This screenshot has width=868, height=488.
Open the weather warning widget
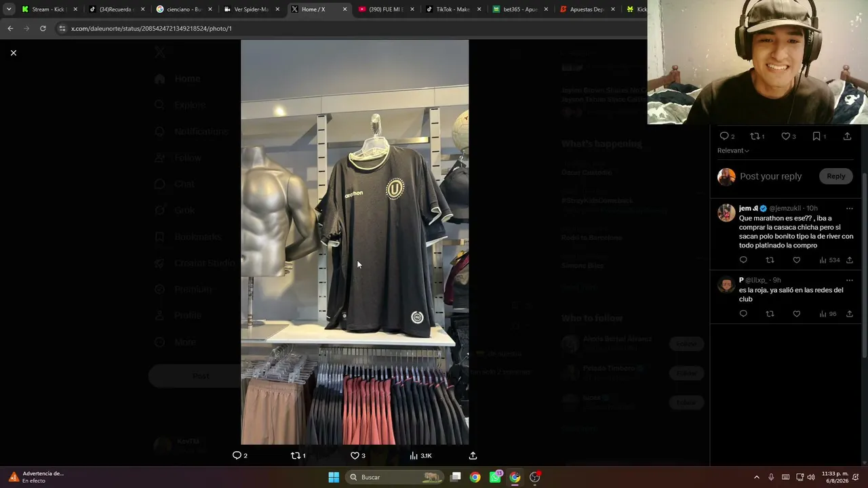[37, 477]
